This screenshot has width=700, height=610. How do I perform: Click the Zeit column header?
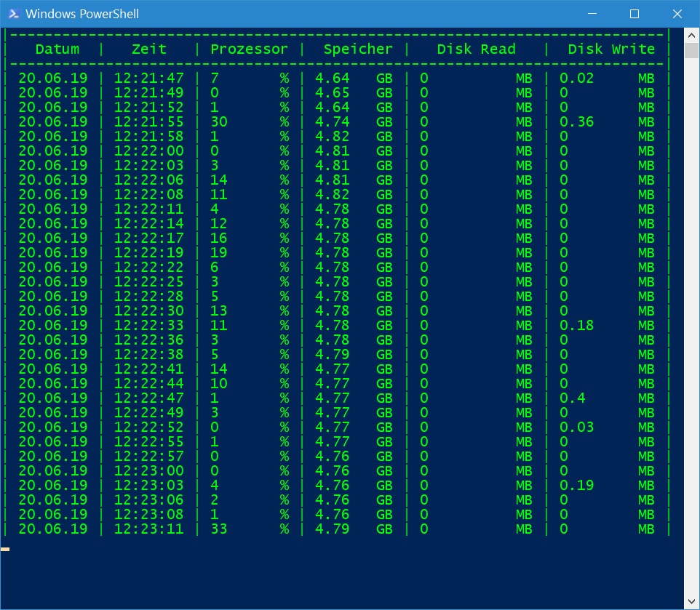(x=148, y=49)
